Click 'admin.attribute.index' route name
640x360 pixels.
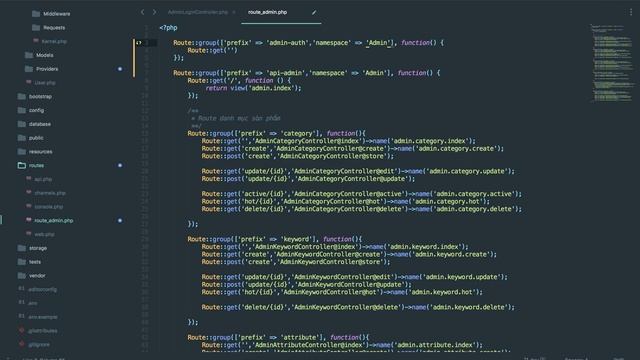pyautogui.click(x=436, y=345)
